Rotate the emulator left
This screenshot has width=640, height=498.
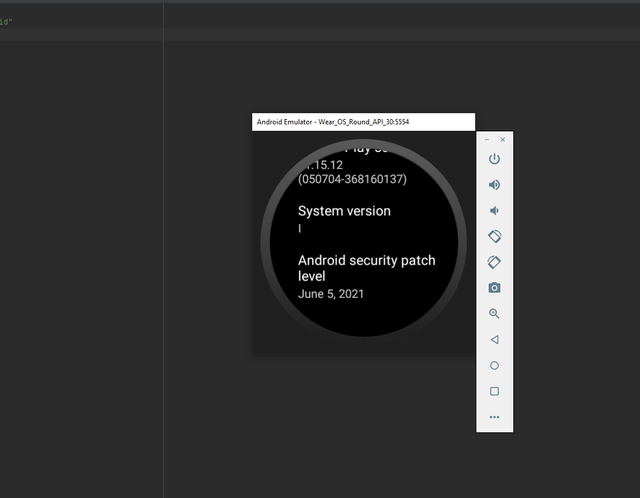pyautogui.click(x=494, y=236)
